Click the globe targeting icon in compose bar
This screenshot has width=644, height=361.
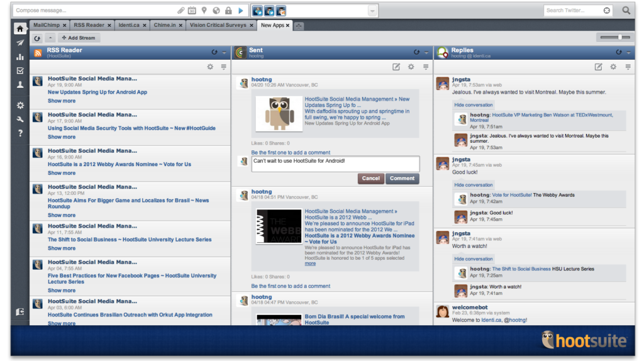pyautogui.click(x=216, y=10)
